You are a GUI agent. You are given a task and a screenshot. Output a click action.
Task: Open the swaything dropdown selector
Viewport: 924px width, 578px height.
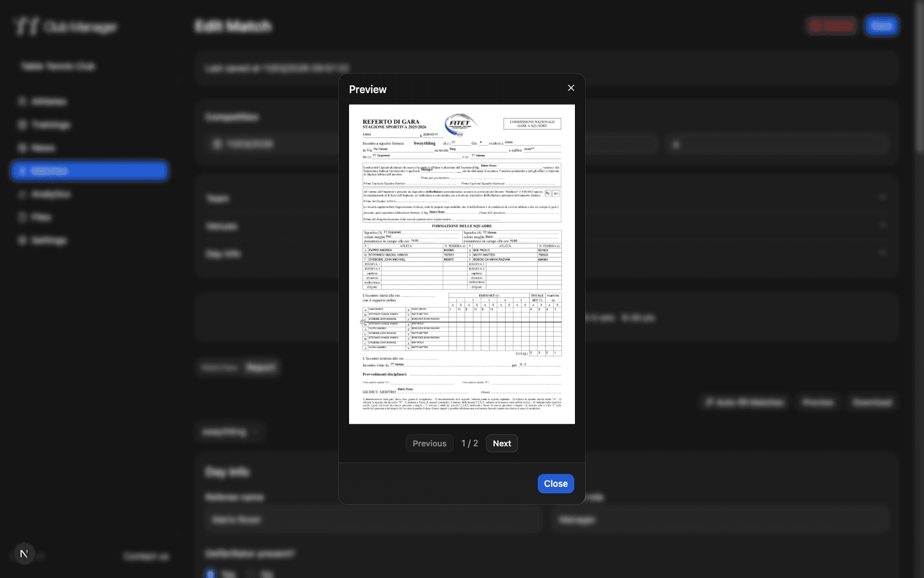coord(230,432)
